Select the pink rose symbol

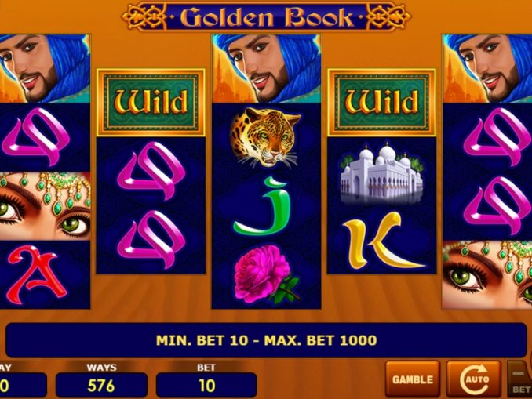coord(267,274)
